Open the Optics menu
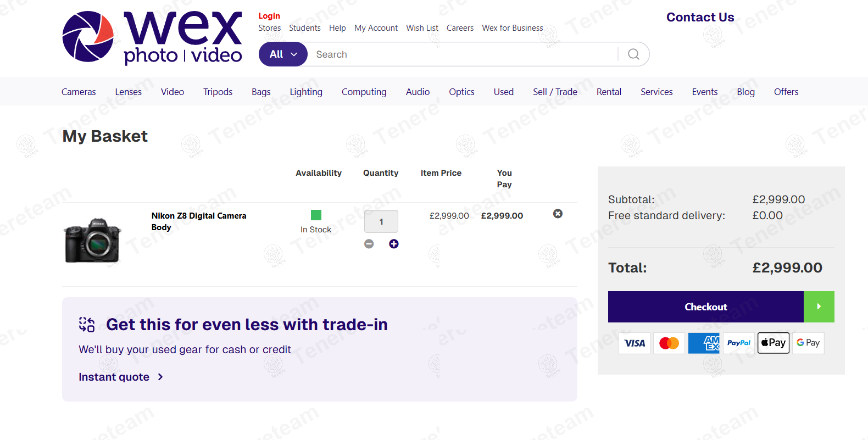 [x=461, y=92]
